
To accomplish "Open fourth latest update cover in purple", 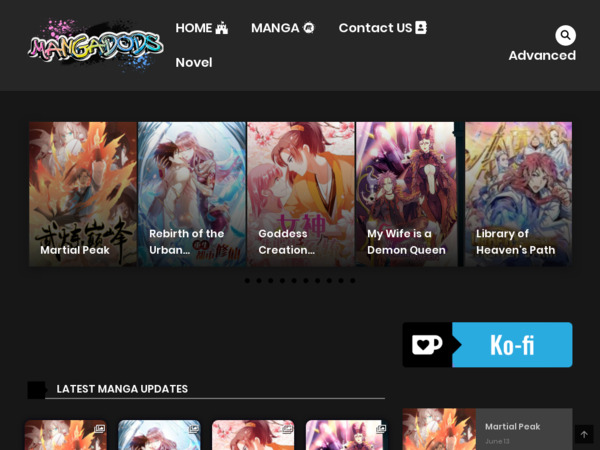I will (347, 435).
